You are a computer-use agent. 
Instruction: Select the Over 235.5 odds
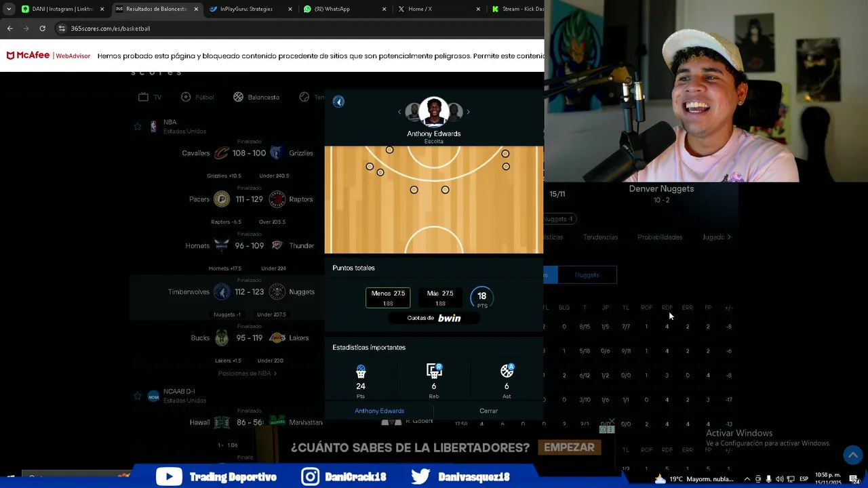point(272,222)
